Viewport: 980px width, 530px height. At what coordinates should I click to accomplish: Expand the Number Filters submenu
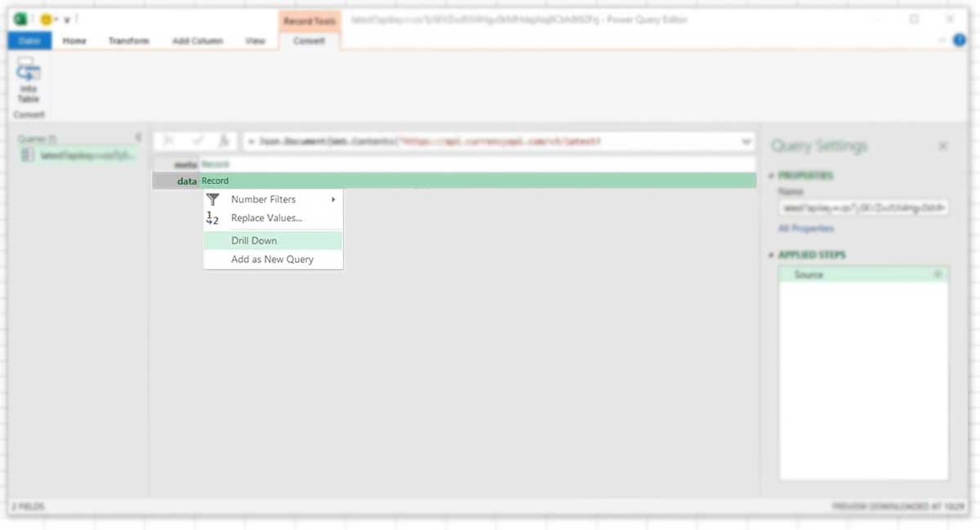coord(332,198)
